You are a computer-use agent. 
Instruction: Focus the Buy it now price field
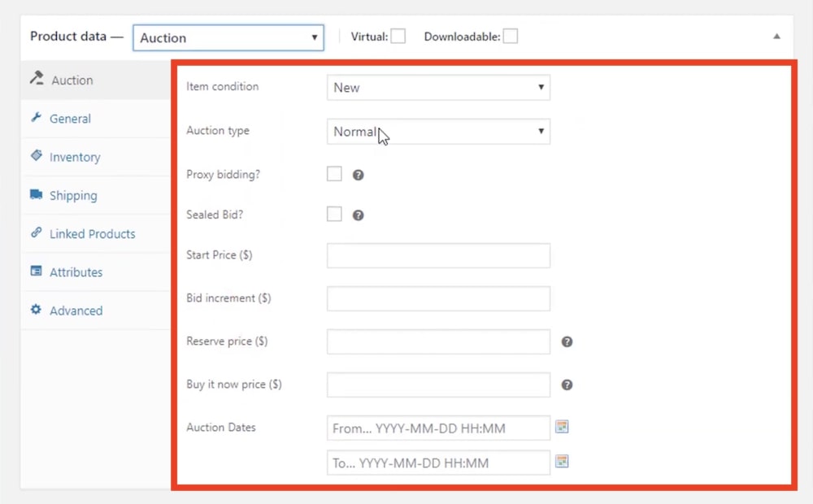tap(438, 385)
